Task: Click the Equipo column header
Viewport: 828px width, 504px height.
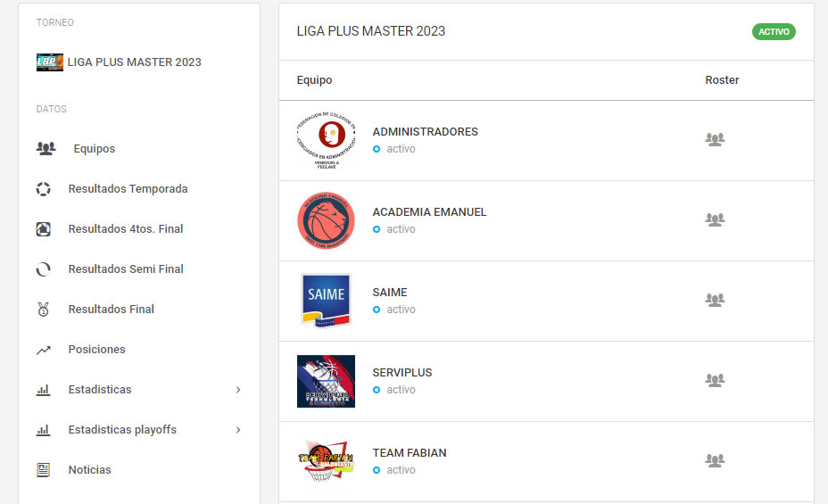Action: click(x=314, y=80)
